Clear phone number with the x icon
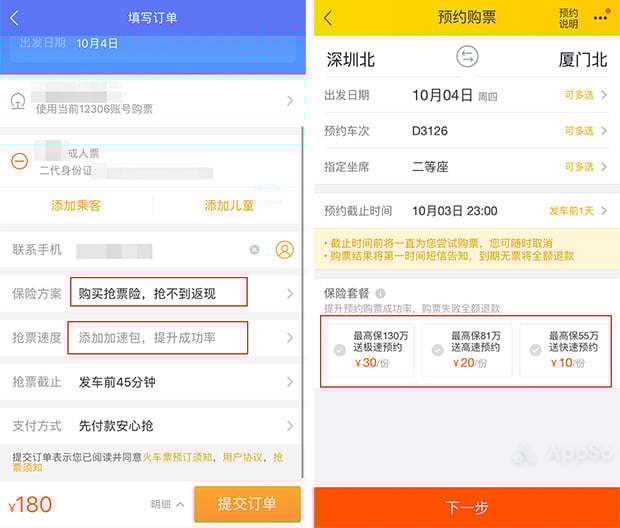This screenshot has height=528, width=620. coord(255,250)
